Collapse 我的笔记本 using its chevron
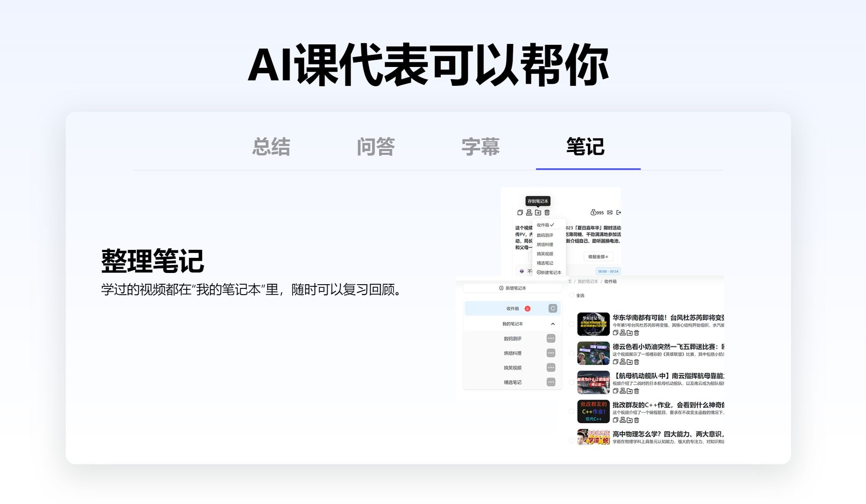 (x=553, y=324)
